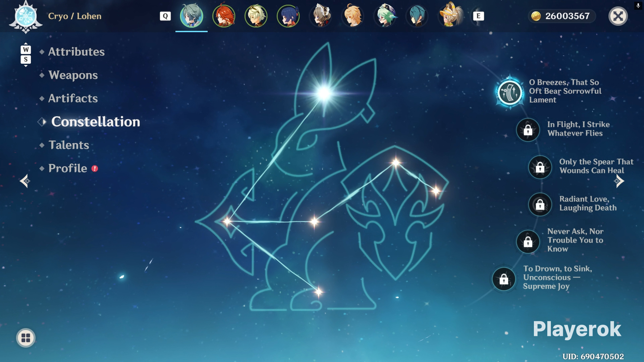
Task: Click label 'In Flight, I Strike Whatever Flies'
Action: 578,129
